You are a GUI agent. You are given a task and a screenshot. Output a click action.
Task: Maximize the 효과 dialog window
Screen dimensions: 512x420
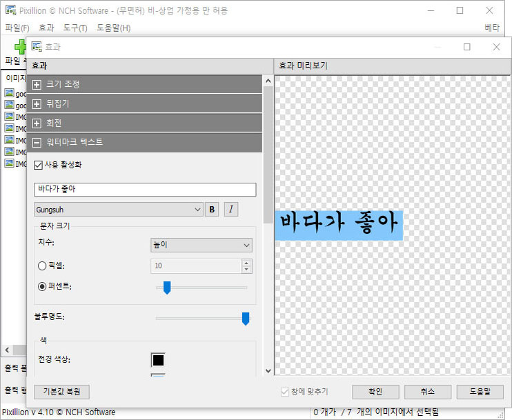[467, 47]
